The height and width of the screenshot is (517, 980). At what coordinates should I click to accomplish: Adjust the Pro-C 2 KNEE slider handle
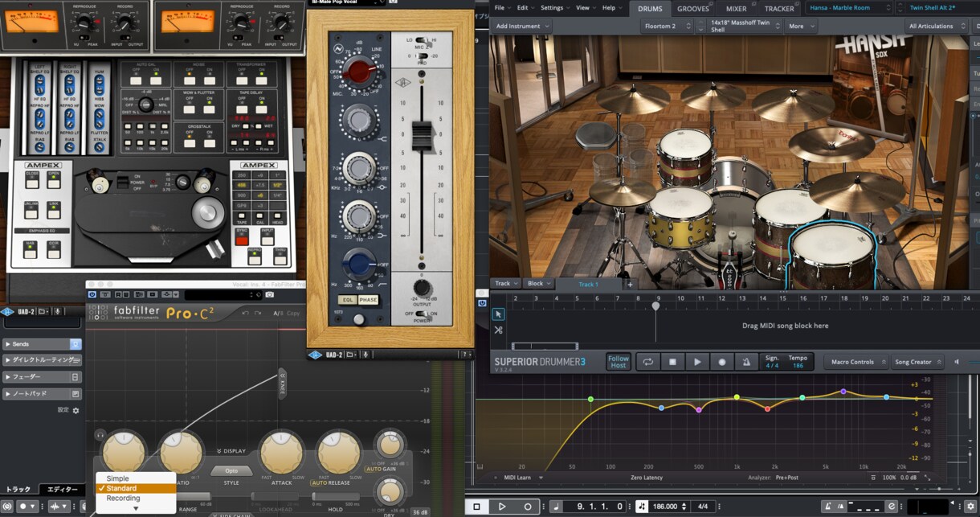tap(282, 385)
